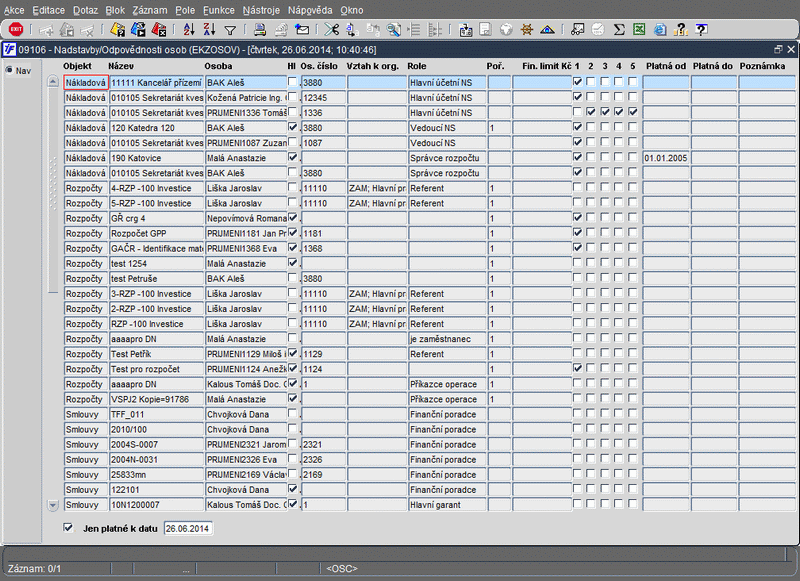Image resolution: width=800 pixels, height=581 pixels.
Task: Click the cancel query folder icon
Action: coord(159,30)
